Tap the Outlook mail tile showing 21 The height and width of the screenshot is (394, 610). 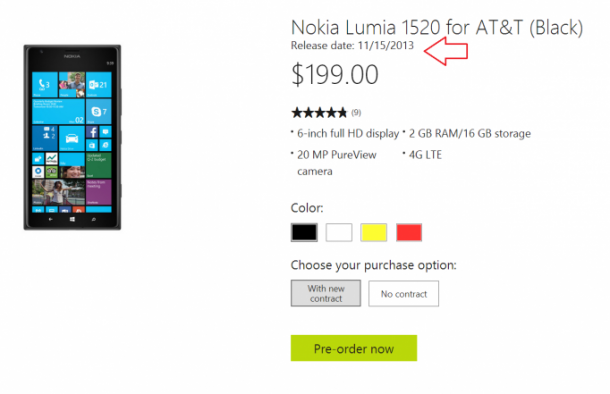point(98,84)
